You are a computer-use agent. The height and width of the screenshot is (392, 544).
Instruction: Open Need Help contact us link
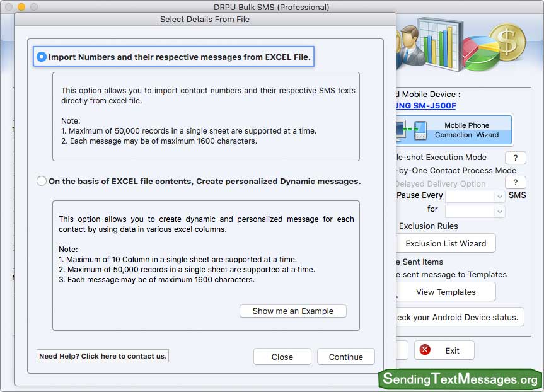click(x=103, y=356)
